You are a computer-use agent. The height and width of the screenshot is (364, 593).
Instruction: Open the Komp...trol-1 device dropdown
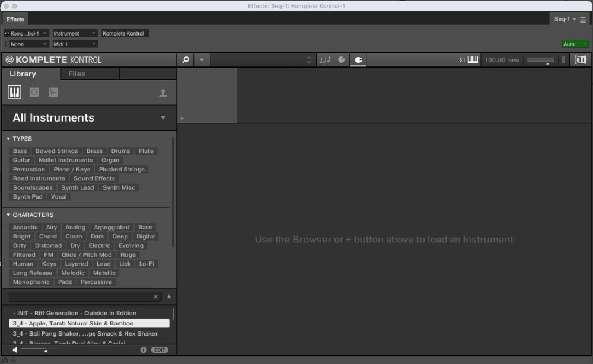click(26, 33)
